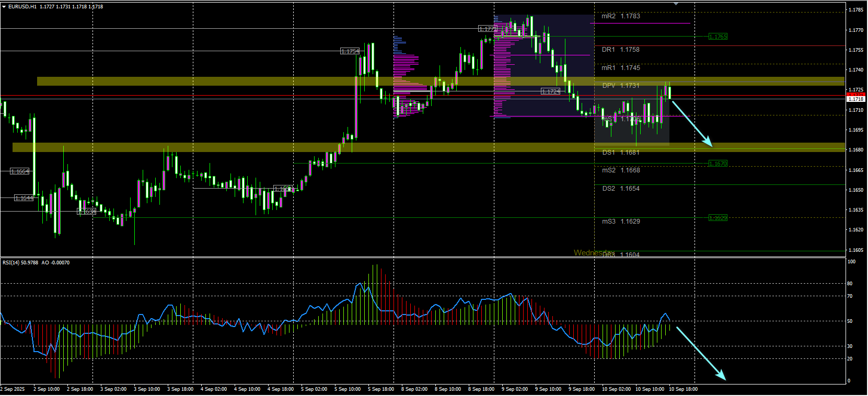Click the 5 Sep 10:00 time axis label
The height and width of the screenshot is (396, 868).
tap(348, 389)
